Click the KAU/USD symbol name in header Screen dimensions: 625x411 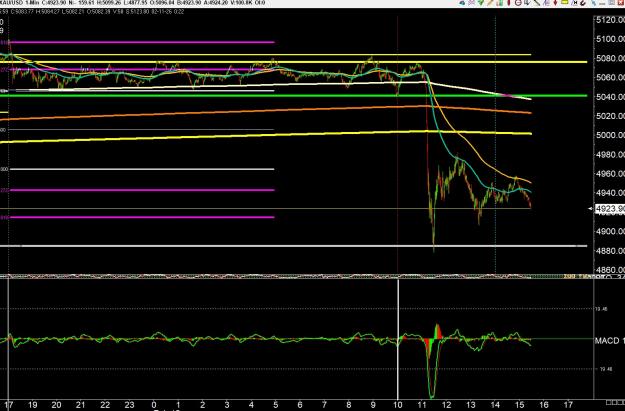tap(11, 3)
